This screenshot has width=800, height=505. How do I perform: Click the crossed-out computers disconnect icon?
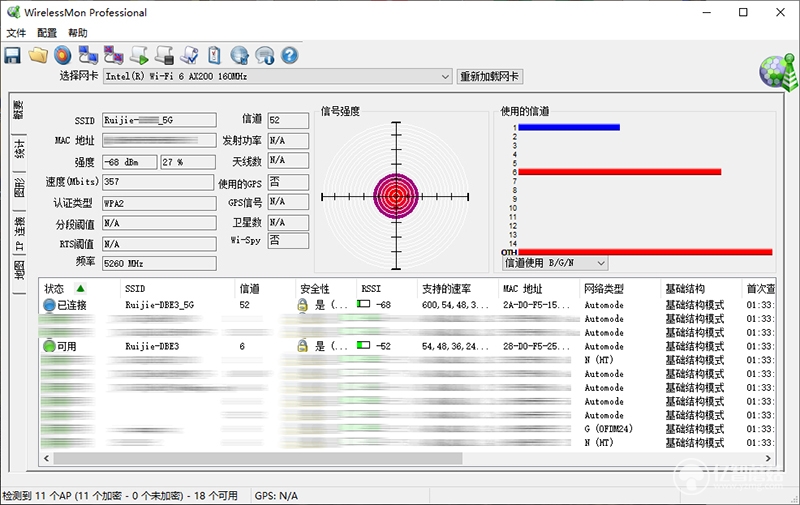(114, 55)
